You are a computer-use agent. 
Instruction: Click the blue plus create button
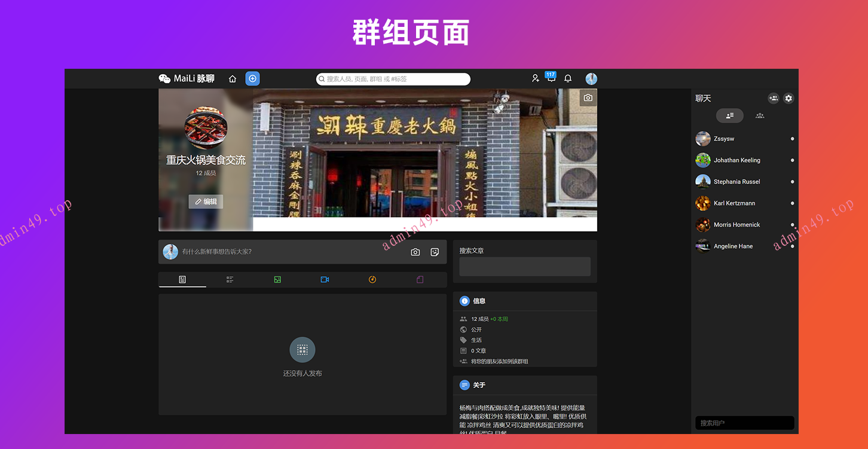[252, 79]
